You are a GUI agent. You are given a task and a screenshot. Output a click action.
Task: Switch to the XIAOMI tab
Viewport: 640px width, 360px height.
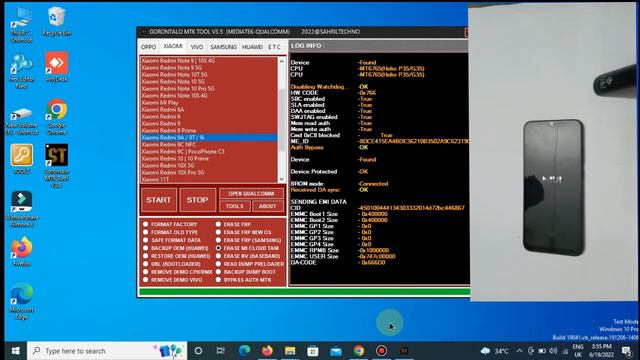tap(173, 47)
